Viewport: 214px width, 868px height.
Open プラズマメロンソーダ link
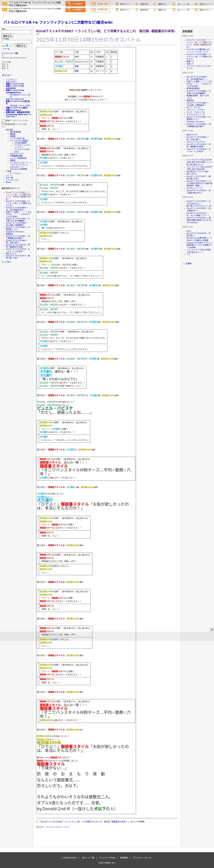click(x=195, y=115)
